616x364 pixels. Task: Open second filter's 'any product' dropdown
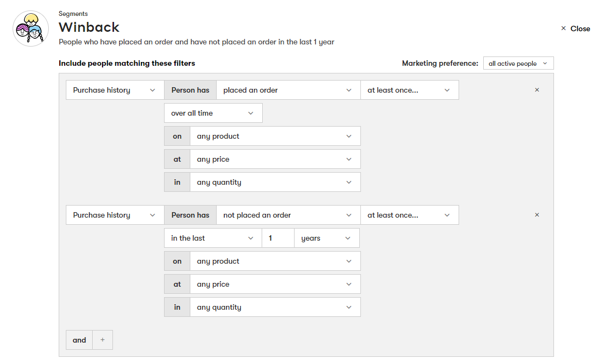(275, 261)
